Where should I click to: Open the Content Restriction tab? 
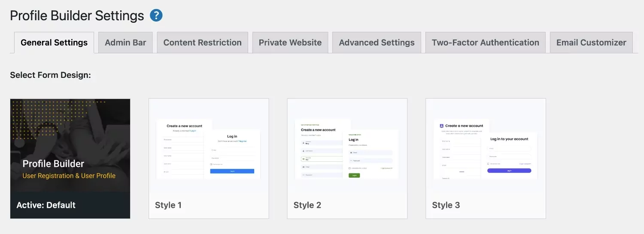coord(202,43)
